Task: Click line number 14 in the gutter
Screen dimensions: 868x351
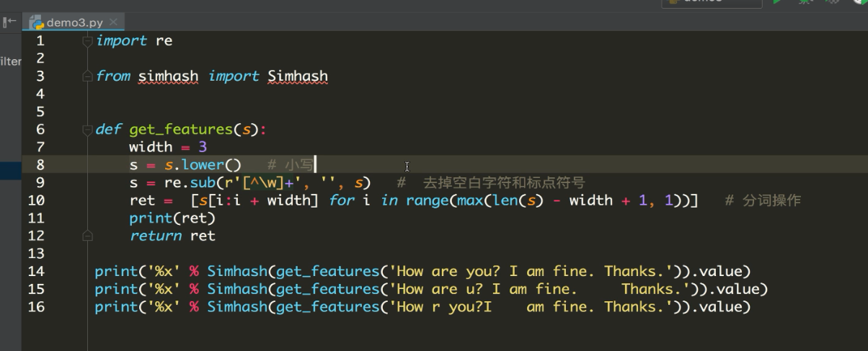Action: tap(37, 272)
